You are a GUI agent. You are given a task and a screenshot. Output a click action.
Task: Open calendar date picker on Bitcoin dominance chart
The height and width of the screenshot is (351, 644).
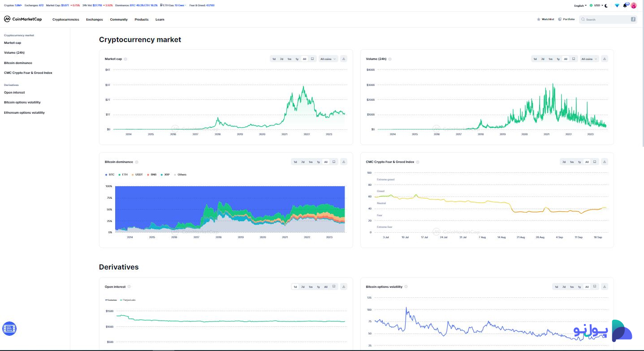click(x=334, y=162)
